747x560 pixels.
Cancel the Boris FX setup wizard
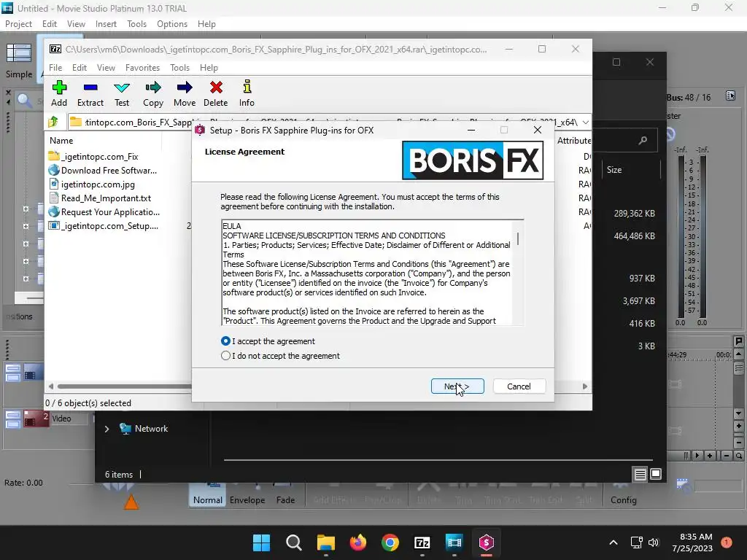click(x=519, y=386)
